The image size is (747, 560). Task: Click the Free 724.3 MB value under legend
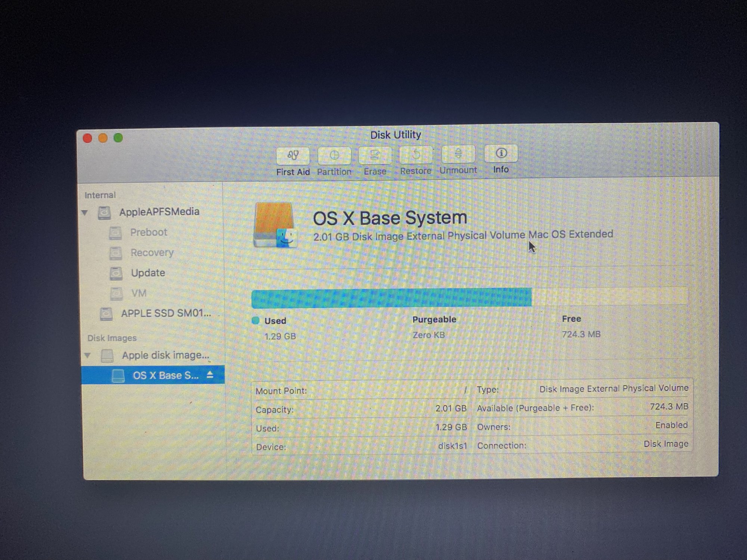[x=581, y=334]
